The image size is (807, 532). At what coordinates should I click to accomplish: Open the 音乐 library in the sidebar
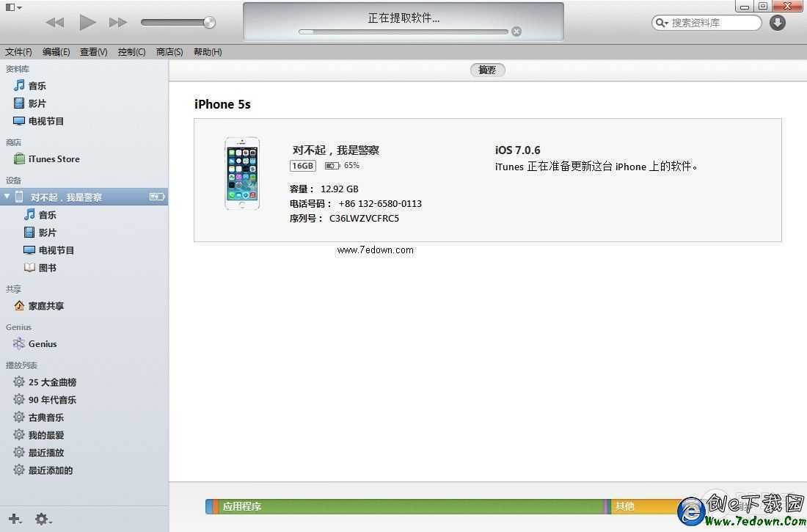click(37, 85)
